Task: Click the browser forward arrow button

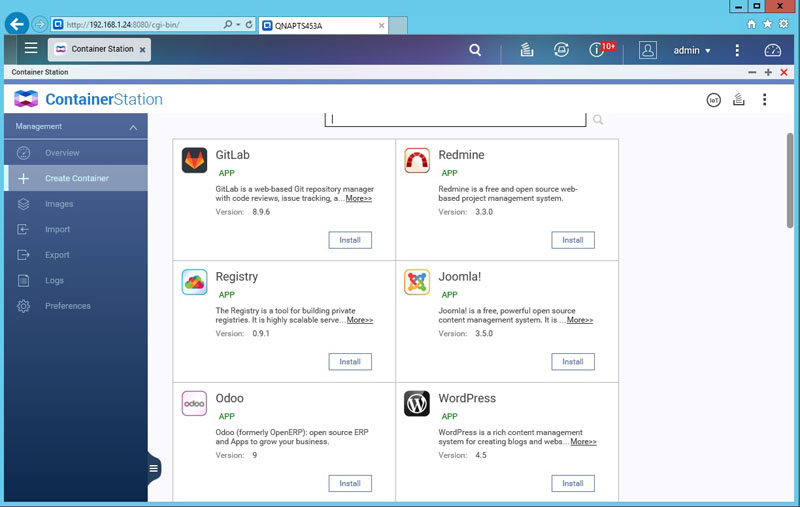Action: tap(40, 24)
